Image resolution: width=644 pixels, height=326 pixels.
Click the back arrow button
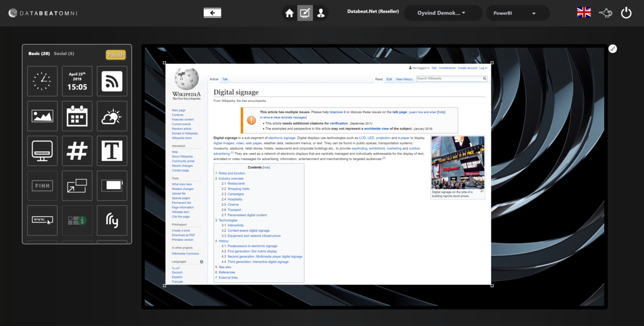212,12
